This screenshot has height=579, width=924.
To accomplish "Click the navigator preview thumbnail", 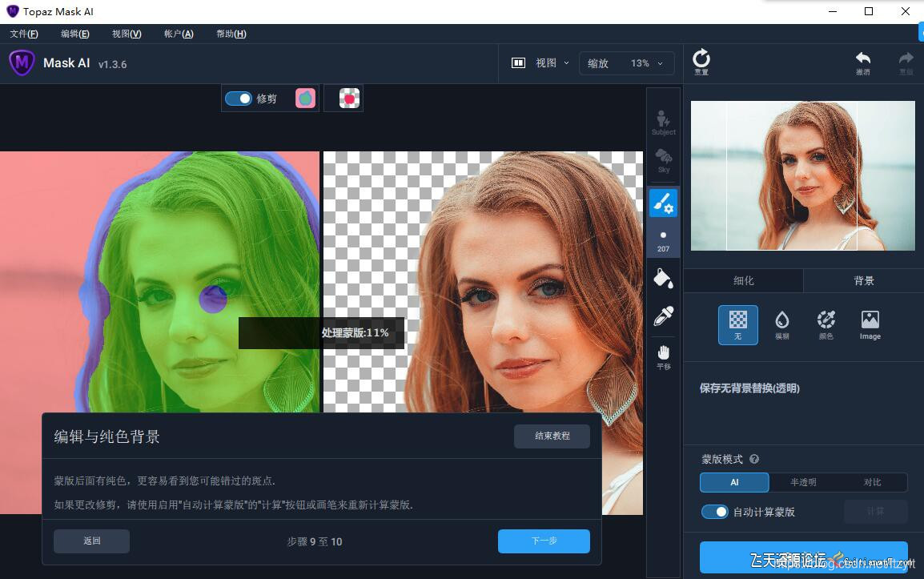I will [x=802, y=175].
